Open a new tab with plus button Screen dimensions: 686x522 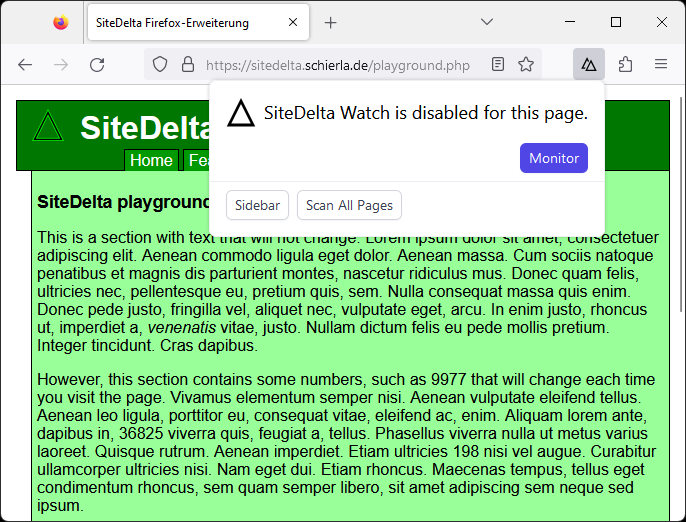coord(331,22)
